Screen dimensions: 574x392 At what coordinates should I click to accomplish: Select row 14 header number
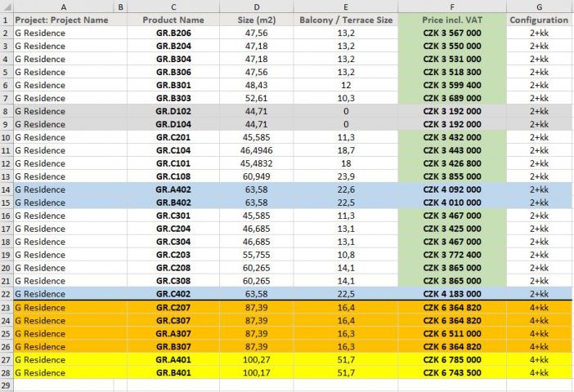[x=6, y=189]
